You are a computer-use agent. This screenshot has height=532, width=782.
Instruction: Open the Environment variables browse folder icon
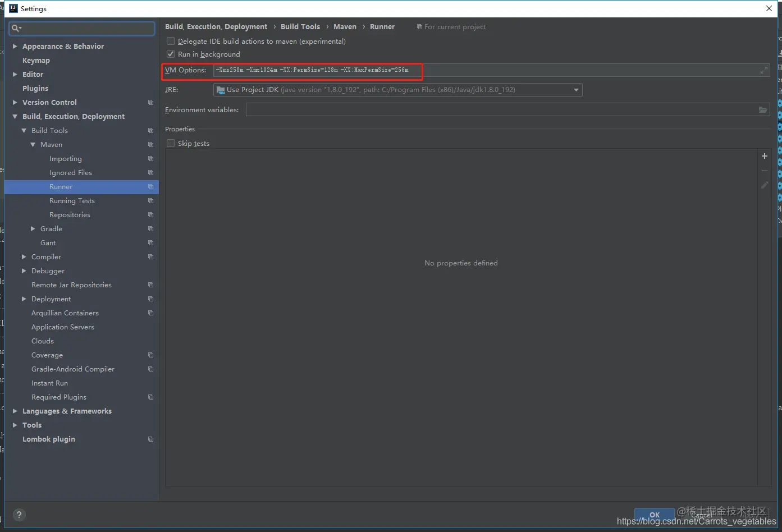coord(763,110)
